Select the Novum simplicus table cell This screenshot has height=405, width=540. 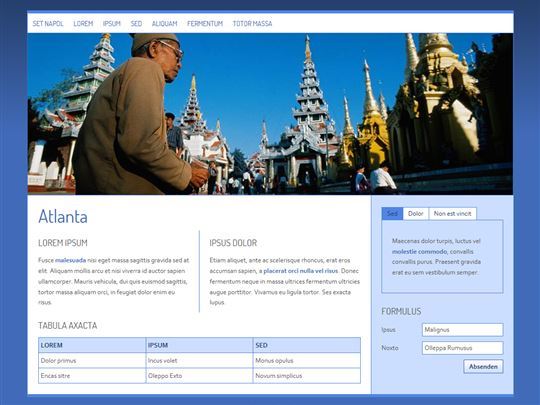307,376
